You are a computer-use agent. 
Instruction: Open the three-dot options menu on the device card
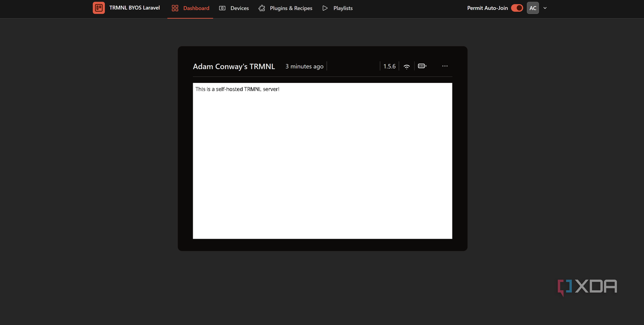445,66
